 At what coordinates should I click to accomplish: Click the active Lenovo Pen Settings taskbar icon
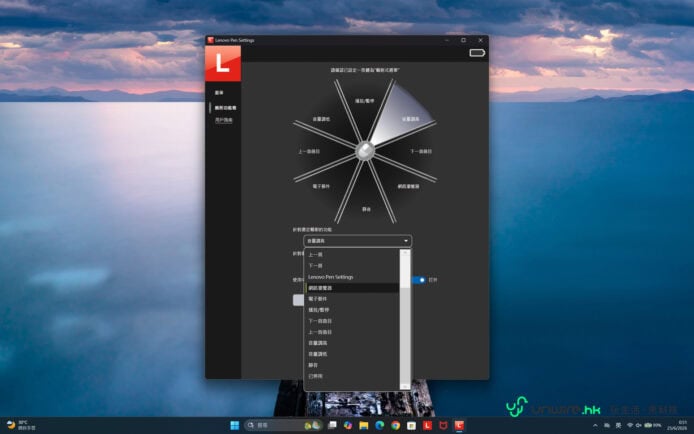point(459,425)
